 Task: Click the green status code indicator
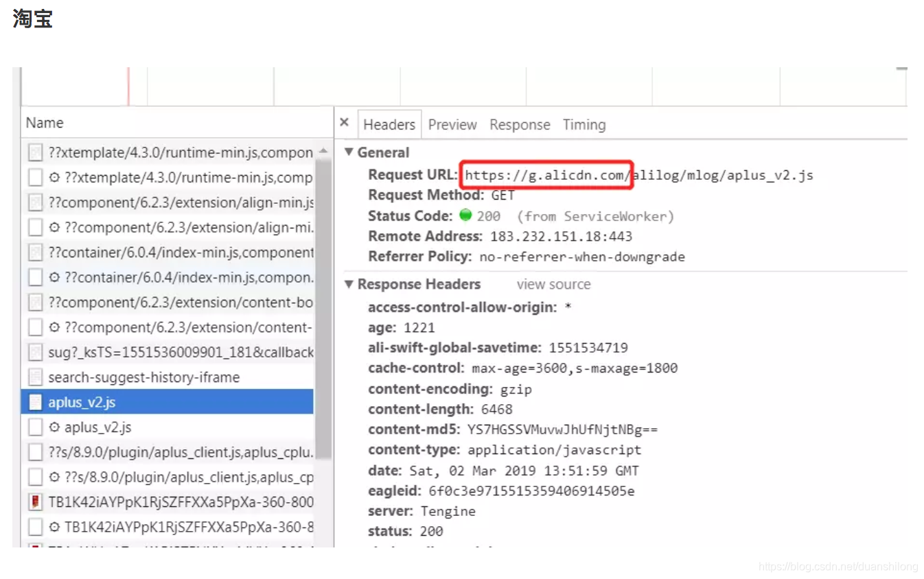465,215
